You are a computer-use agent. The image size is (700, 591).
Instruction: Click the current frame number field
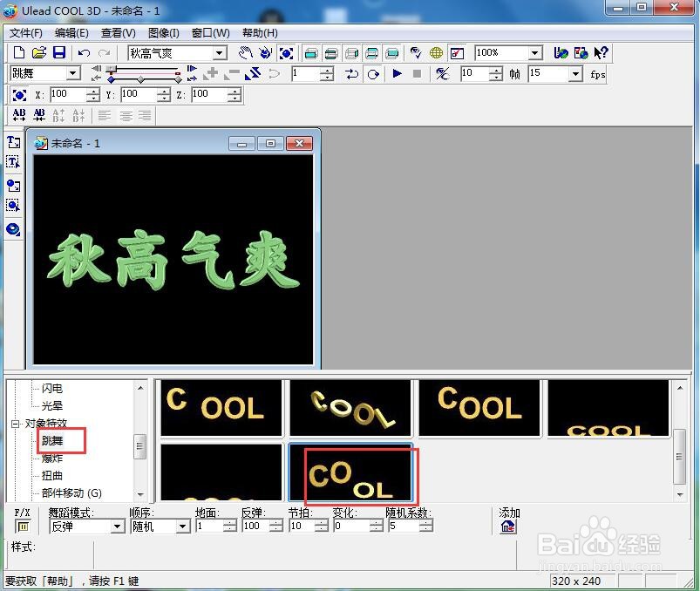click(306, 73)
